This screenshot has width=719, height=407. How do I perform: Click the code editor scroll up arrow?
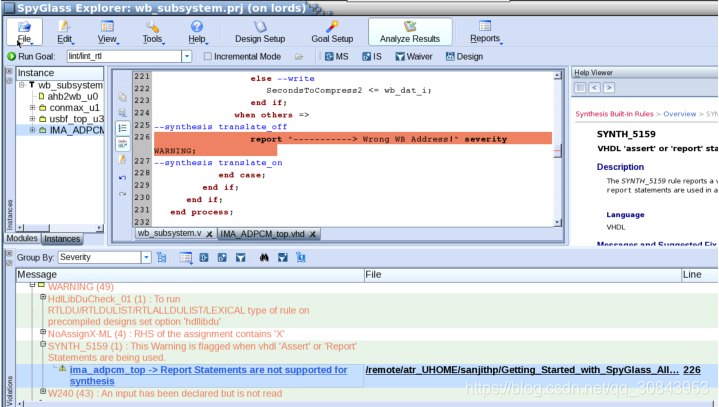(x=557, y=76)
